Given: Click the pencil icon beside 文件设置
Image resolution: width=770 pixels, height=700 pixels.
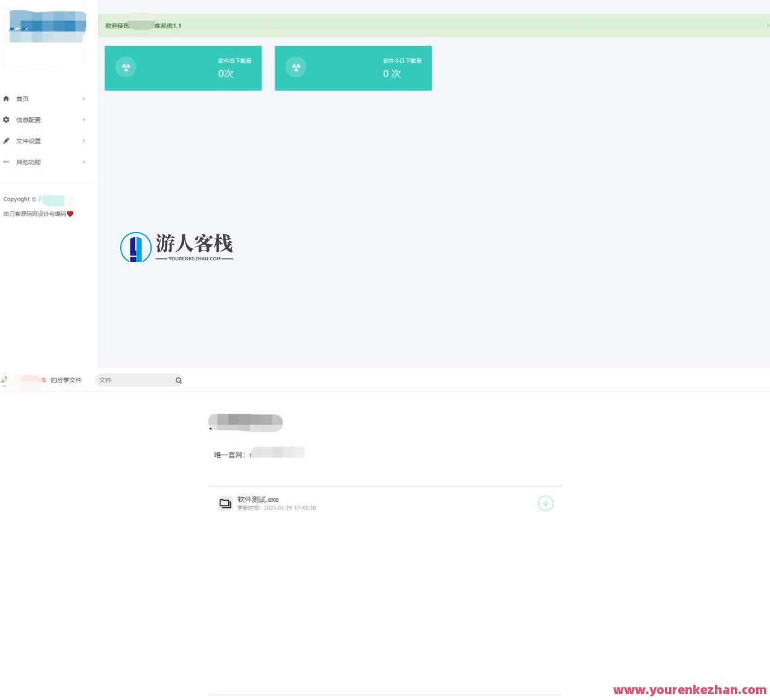Looking at the screenshot, I should 6,141.
